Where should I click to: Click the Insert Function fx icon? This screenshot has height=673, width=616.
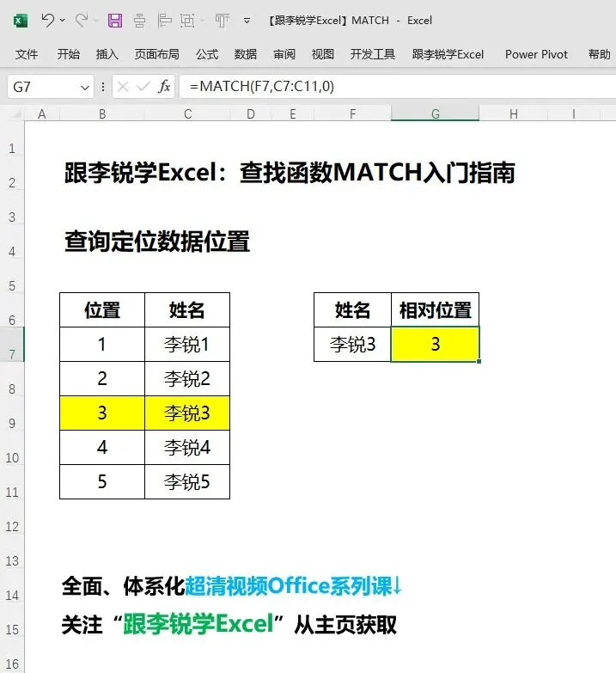164,87
